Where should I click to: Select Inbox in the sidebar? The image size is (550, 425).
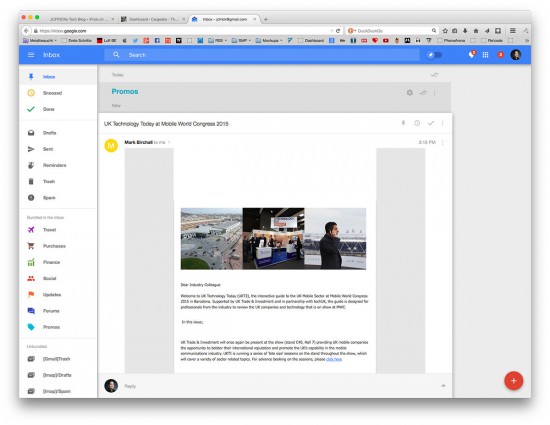point(58,76)
